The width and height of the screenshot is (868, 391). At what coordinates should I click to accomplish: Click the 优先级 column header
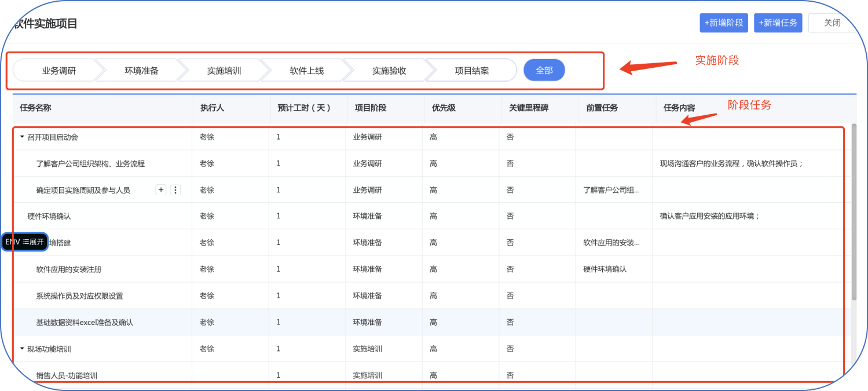click(x=444, y=108)
